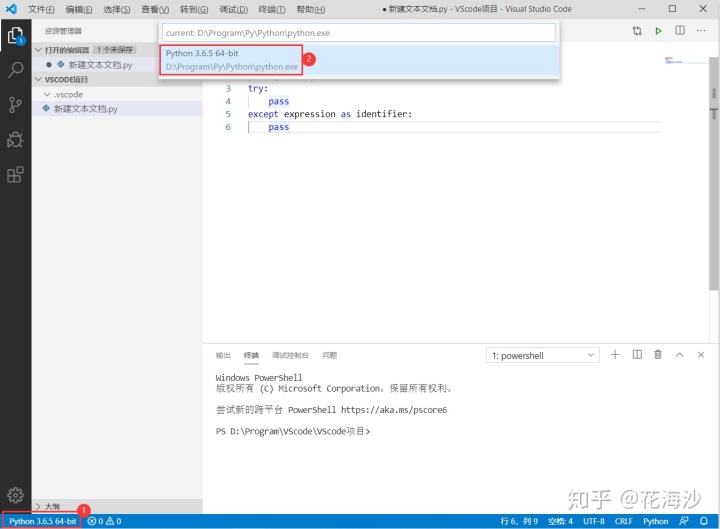Image resolution: width=720 pixels, height=529 pixels.
Task: Change indentation via 空格: 4
Action: 560,521
